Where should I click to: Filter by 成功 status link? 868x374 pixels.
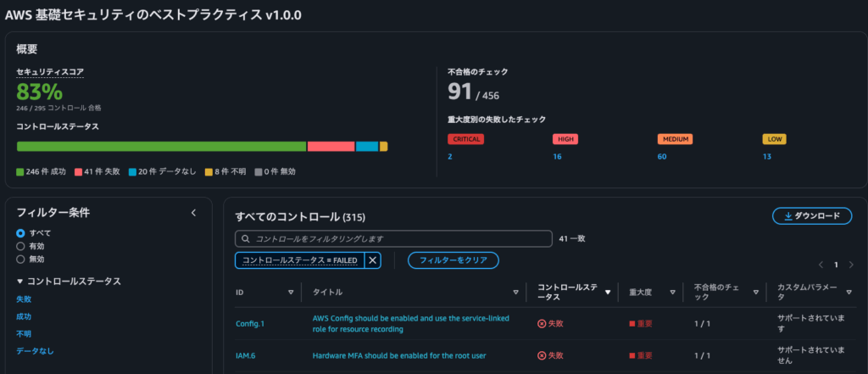point(24,317)
